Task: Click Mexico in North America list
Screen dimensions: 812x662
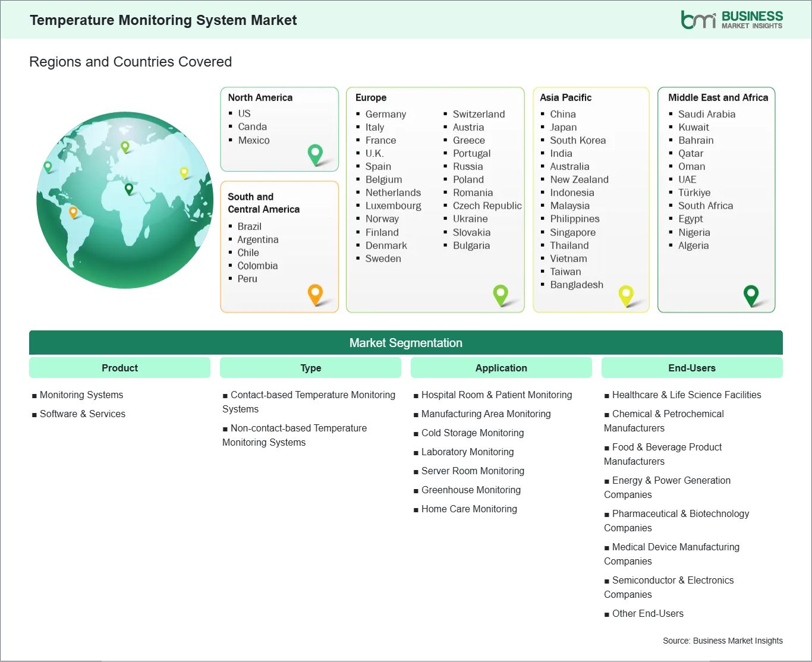Action: point(254,140)
